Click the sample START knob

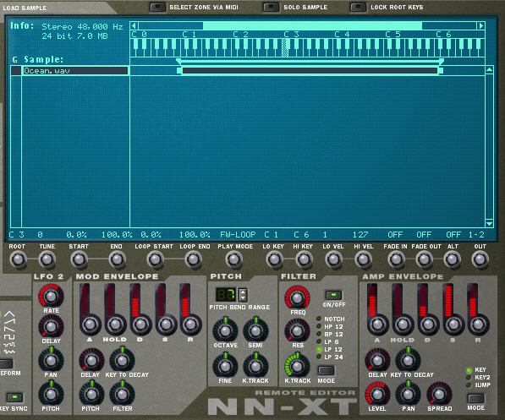click(x=80, y=259)
